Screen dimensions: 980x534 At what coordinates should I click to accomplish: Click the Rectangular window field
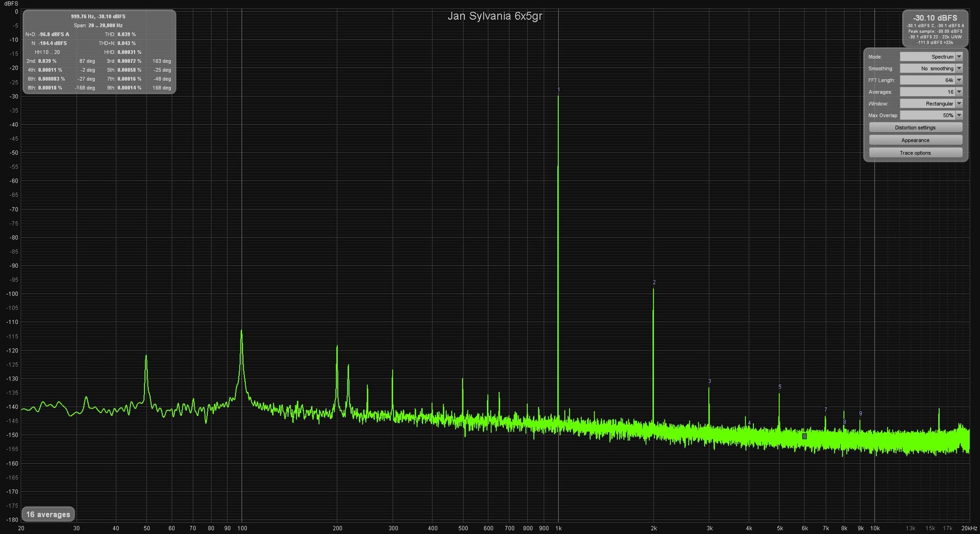click(x=927, y=104)
